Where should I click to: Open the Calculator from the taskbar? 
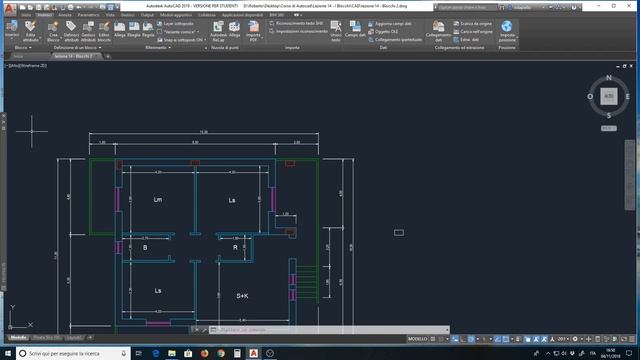point(237,353)
